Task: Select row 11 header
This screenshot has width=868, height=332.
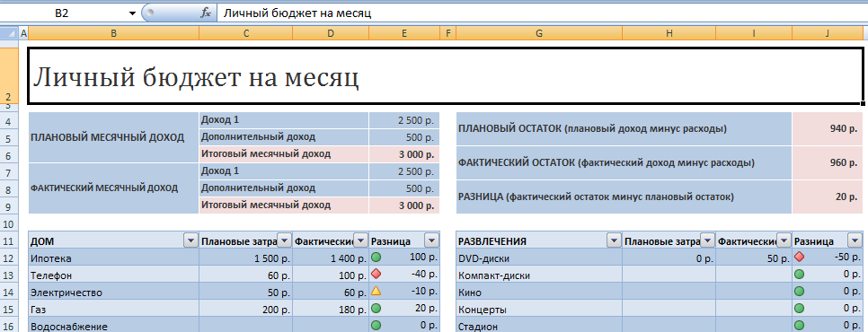Action: point(9,240)
